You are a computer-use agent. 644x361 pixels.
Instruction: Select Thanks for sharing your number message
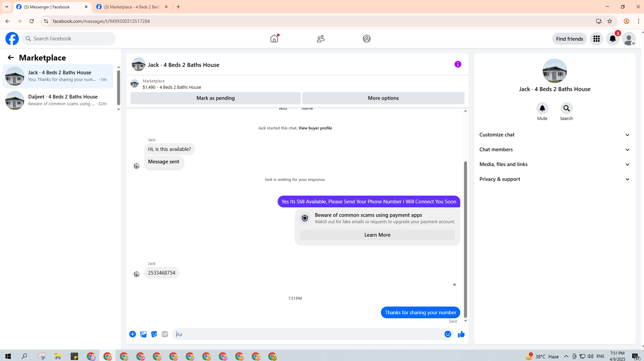pyautogui.click(x=420, y=313)
